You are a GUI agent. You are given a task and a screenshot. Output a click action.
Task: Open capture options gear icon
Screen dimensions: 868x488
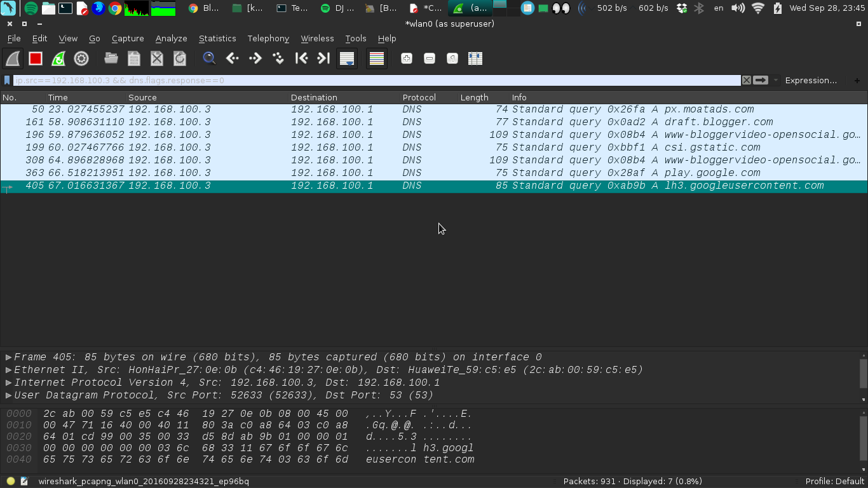81,58
